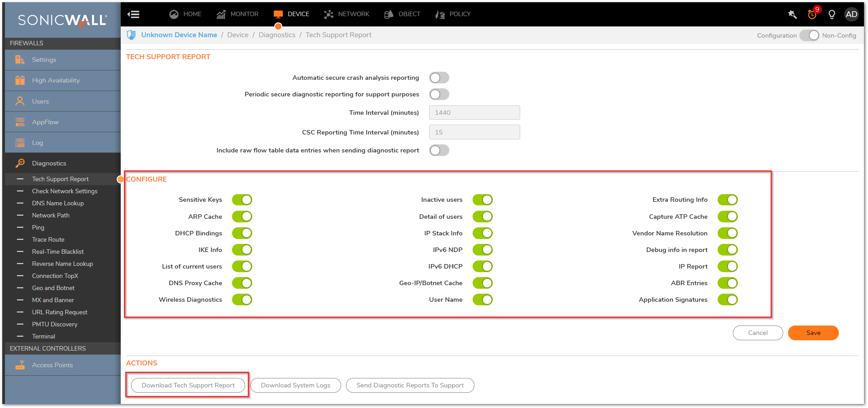Open Access Points under External Controllers
This screenshot has width=868, height=408.
[63, 365]
